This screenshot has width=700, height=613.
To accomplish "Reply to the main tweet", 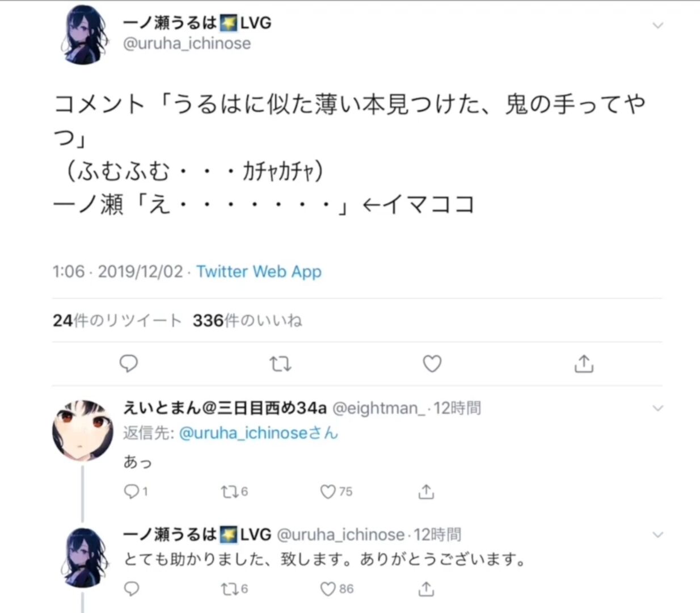I will (129, 363).
